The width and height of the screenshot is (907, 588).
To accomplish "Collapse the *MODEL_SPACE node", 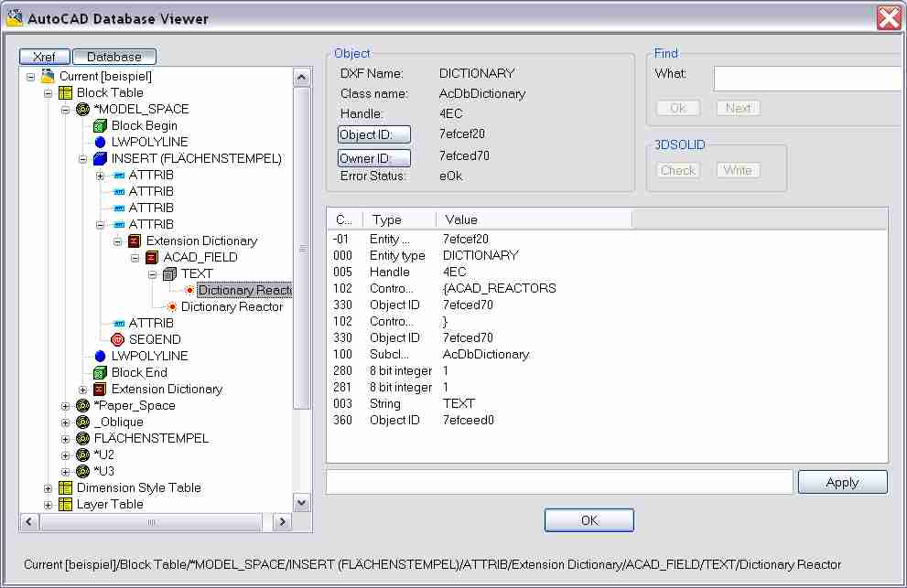I will coord(65,109).
